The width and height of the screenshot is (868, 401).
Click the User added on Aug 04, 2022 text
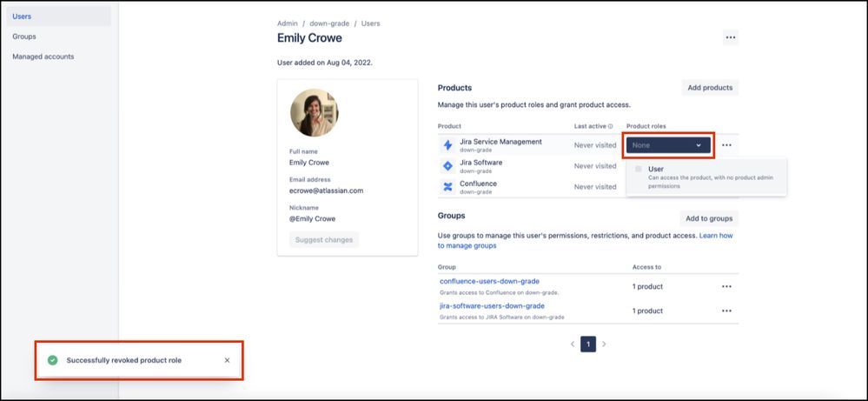click(325, 63)
